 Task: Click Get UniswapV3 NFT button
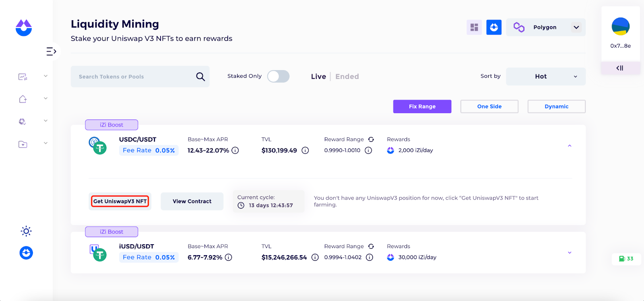[120, 201]
